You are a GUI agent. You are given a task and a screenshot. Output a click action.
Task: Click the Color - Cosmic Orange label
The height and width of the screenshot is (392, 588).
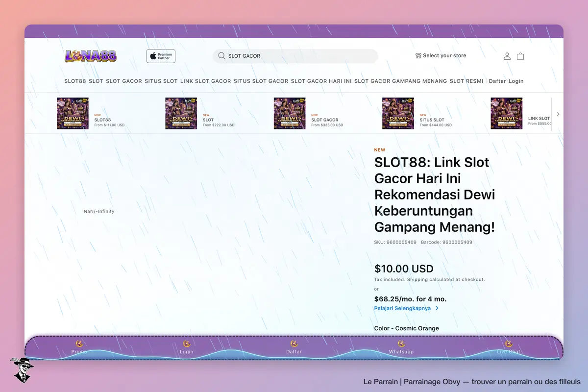click(407, 328)
